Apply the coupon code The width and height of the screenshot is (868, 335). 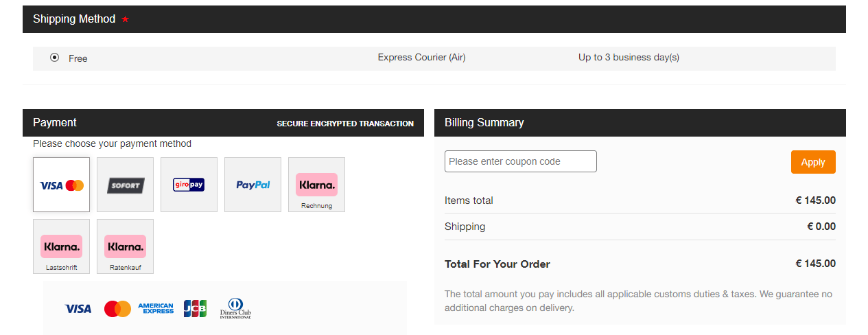813,162
